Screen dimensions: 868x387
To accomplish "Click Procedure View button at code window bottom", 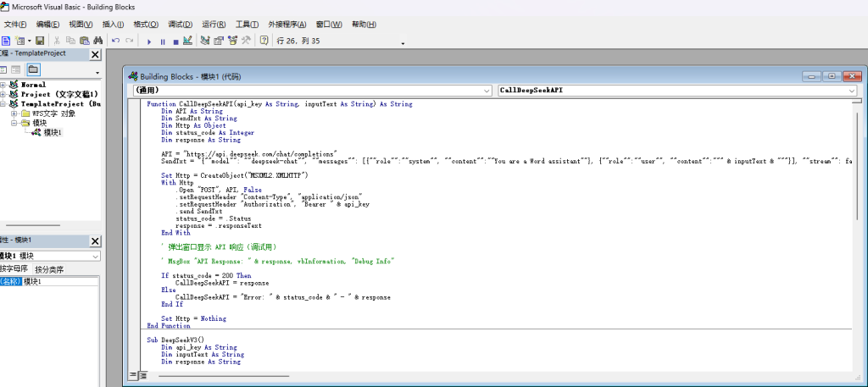I will [133, 375].
